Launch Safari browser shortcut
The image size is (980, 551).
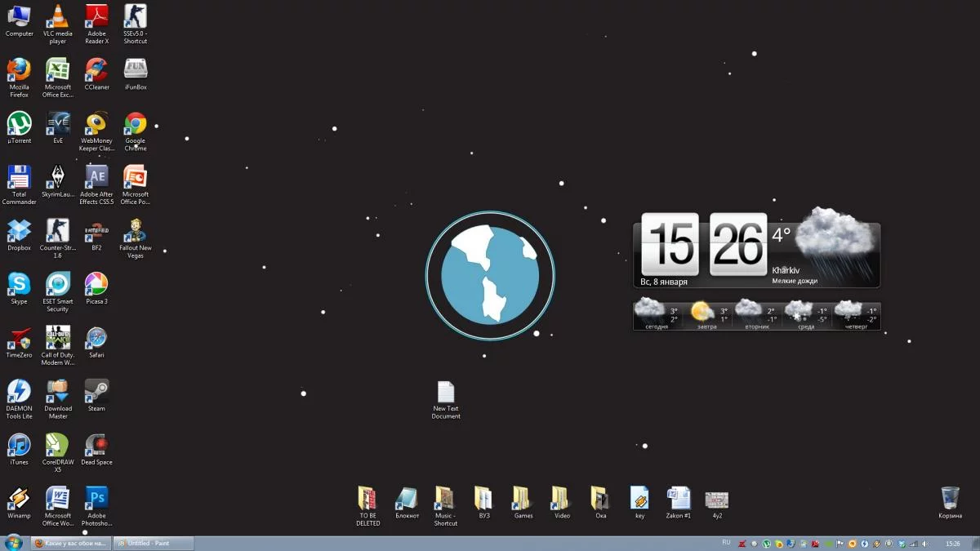click(x=96, y=343)
